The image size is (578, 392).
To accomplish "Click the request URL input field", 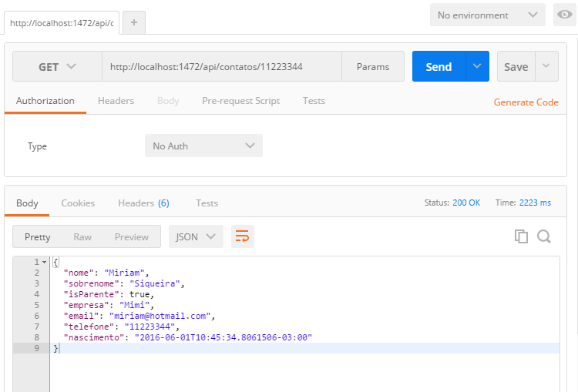I will click(x=221, y=66).
